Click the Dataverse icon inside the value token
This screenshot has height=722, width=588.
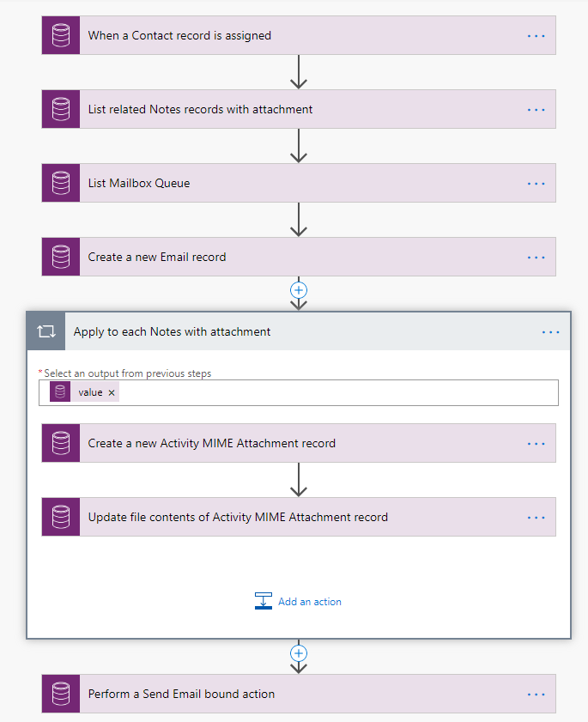click(59, 391)
